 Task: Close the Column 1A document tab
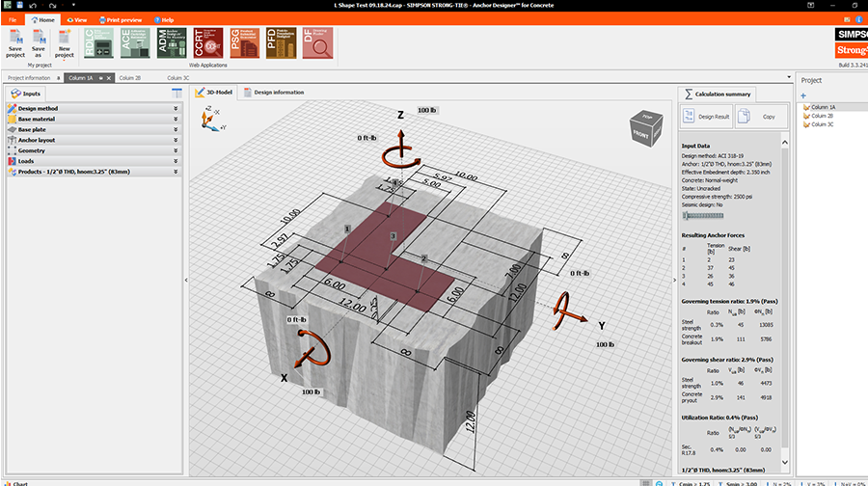tap(109, 78)
